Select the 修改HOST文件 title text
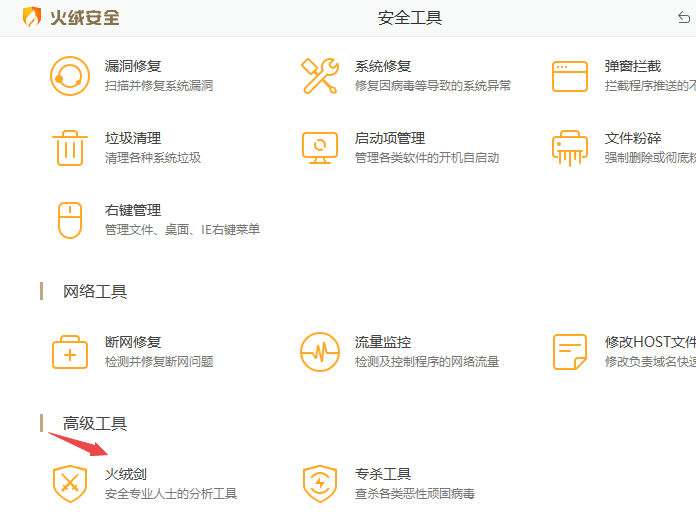 (x=650, y=342)
